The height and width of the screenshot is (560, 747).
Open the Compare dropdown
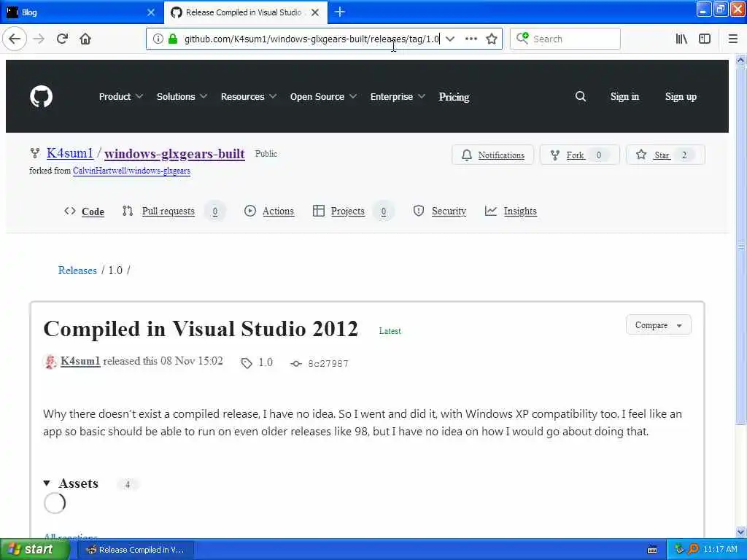[x=659, y=325]
